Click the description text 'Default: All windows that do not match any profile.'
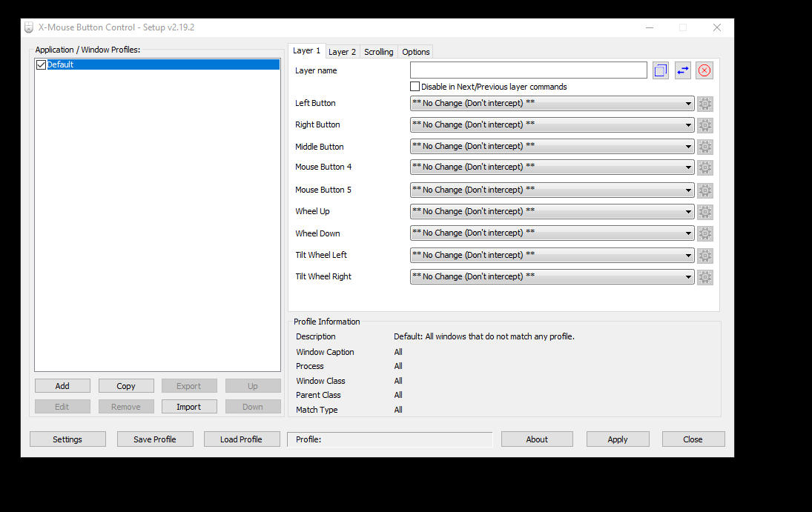 pos(484,336)
